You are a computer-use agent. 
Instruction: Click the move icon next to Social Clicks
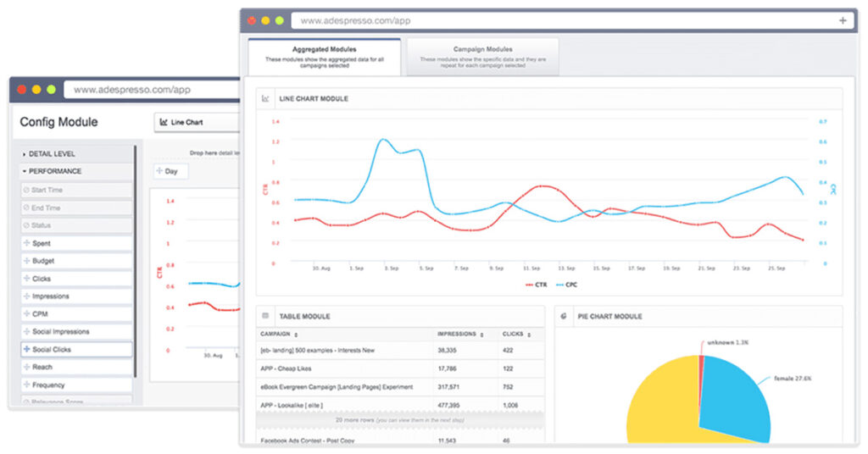pyautogui.click(x=26, y=350)
